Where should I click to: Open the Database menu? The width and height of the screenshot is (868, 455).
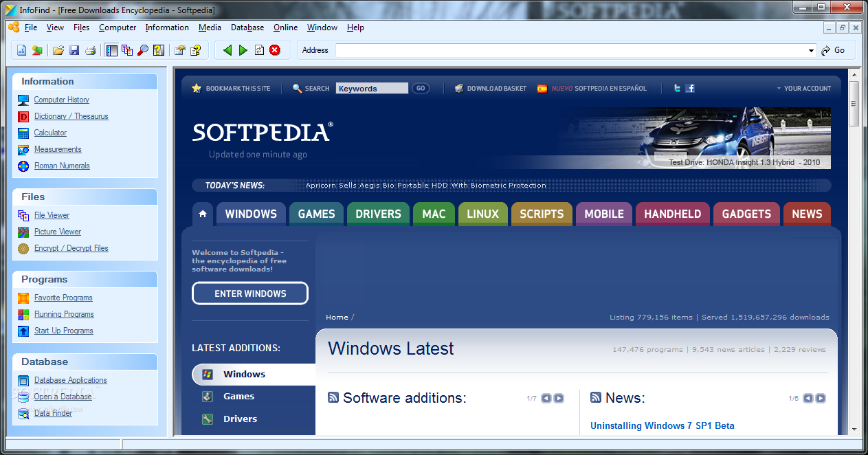(x=247, y=27)
